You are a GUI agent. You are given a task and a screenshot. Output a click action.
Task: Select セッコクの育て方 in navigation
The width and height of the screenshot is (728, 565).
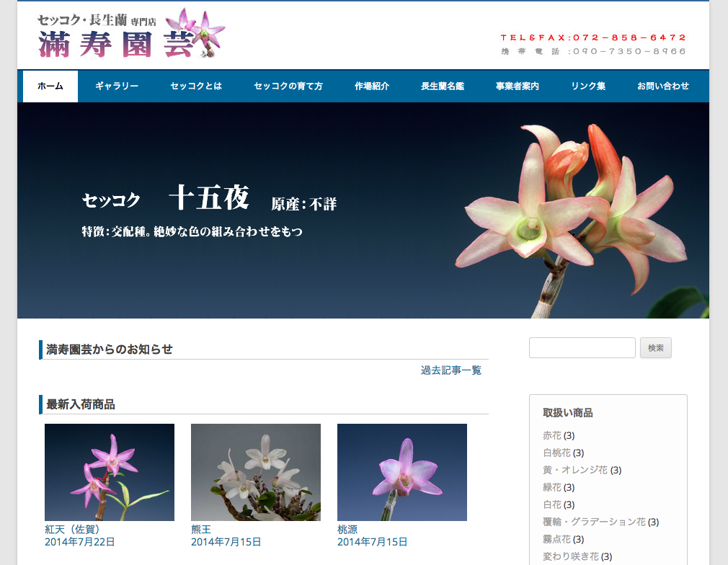click(288, 86)
